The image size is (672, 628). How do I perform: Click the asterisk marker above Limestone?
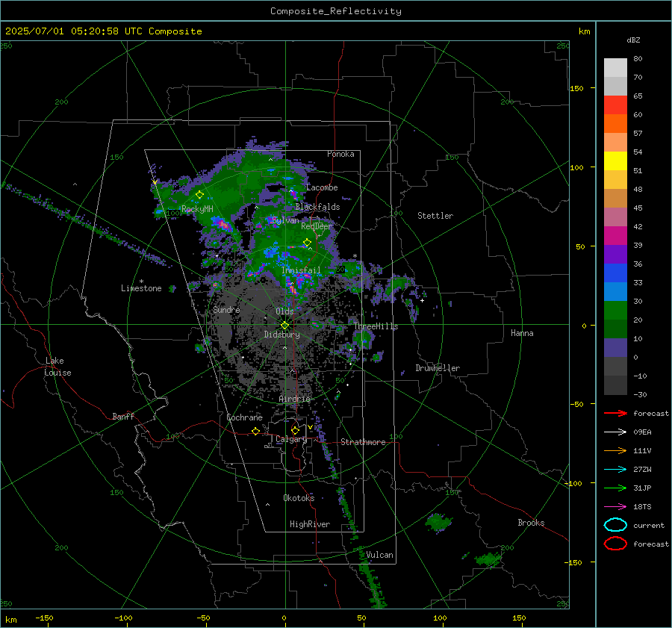click(141, 282)
